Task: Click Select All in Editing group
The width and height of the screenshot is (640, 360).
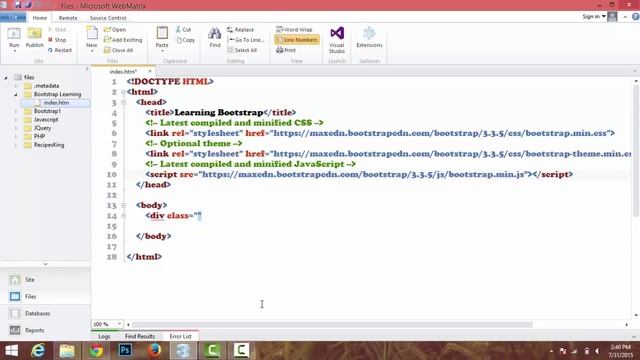Action: click(242, 50)
